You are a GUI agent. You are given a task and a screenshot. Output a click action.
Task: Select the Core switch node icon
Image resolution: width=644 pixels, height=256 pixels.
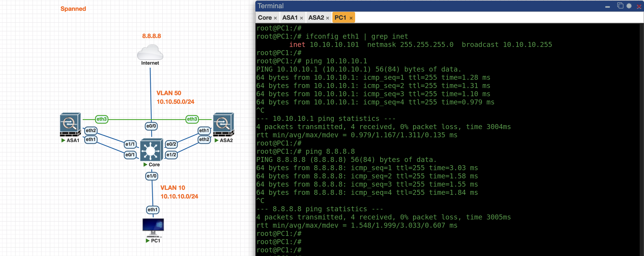(151, 150)
